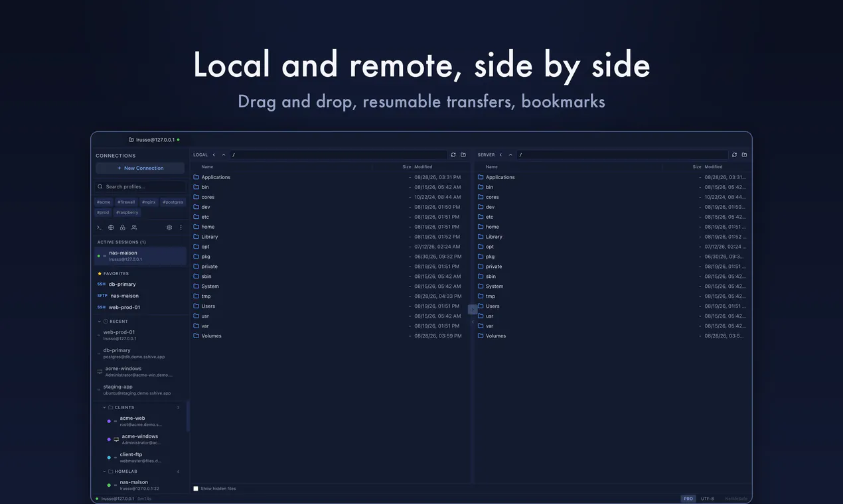
Task: Filter profiles by the #postgres tag
Action: point(173,202)
